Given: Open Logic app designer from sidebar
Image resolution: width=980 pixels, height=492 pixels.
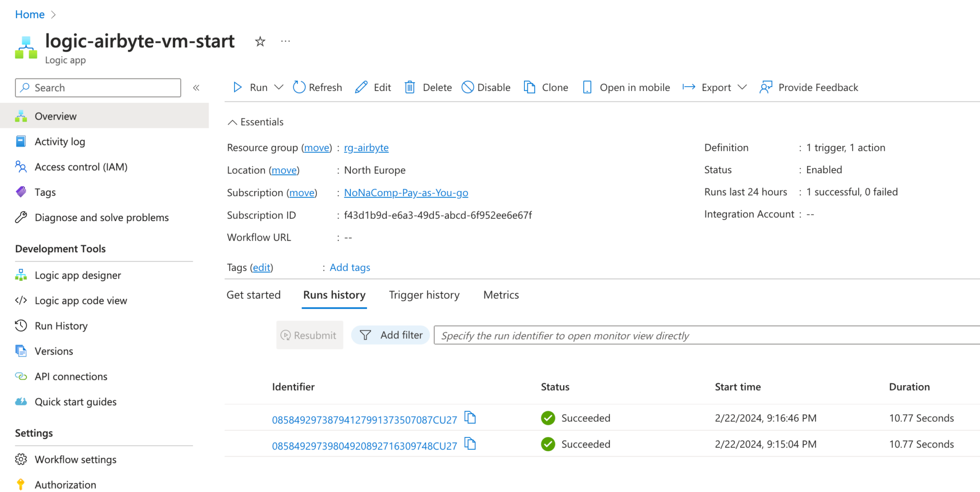Looking at the screenshot, I should click(78, 275).
